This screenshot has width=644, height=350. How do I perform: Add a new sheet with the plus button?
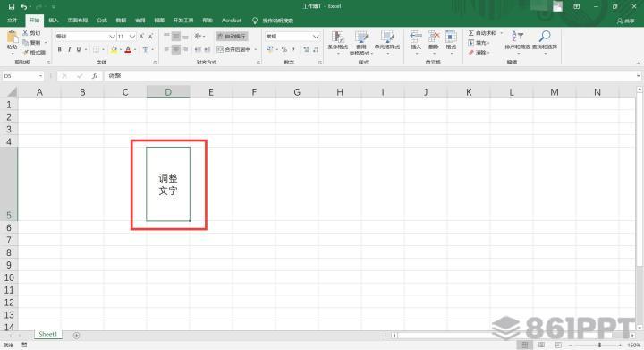pyautogui.click(x=76, y=335)
